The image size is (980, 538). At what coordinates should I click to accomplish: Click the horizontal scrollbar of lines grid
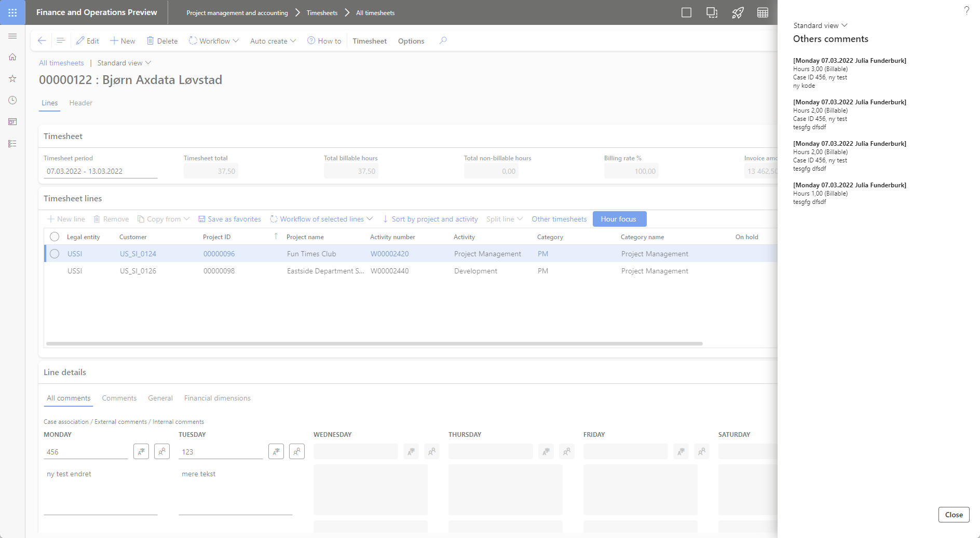[374, 343]
